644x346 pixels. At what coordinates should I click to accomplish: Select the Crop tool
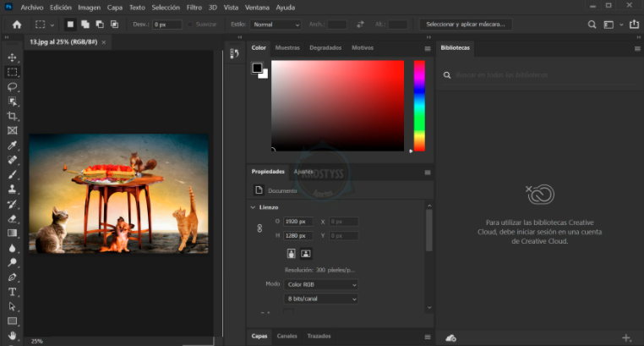pyautogui.click(x=12, y=116)
